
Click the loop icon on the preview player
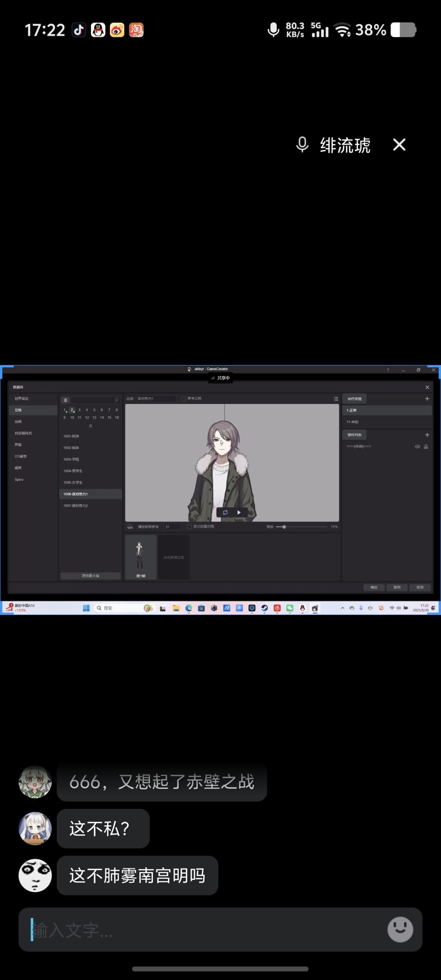pos(225,512)
